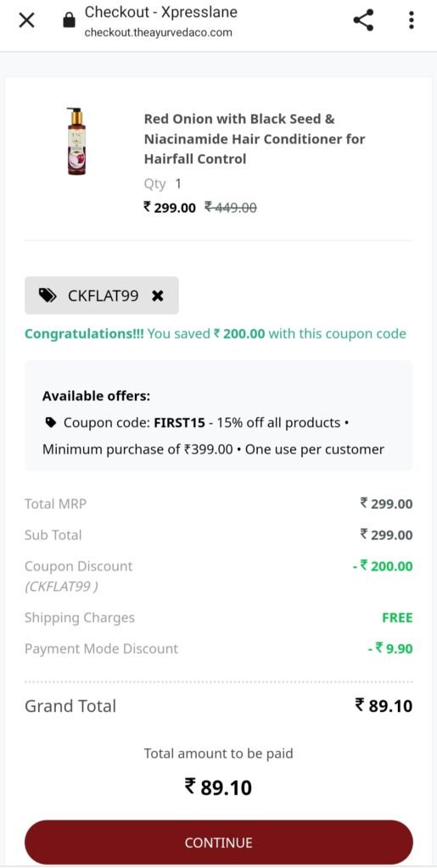
Task: Close the checkout browser tab
Action: [x=26, y=21]
